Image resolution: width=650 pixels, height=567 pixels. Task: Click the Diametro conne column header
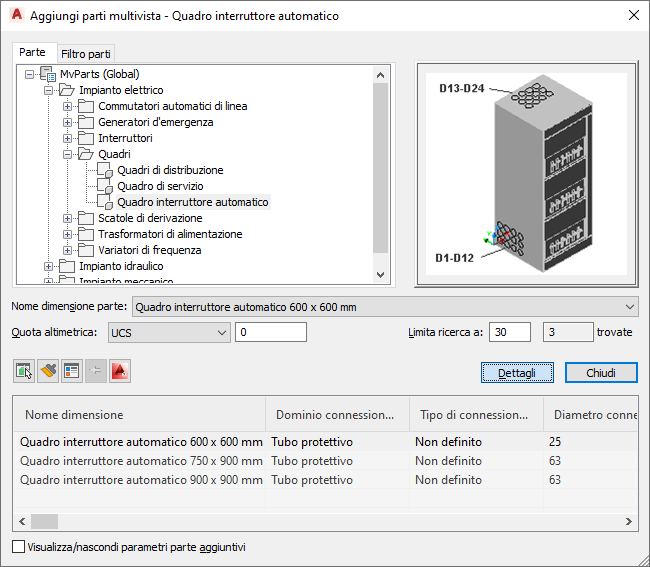pyautogui.click(x=590, y=414)
